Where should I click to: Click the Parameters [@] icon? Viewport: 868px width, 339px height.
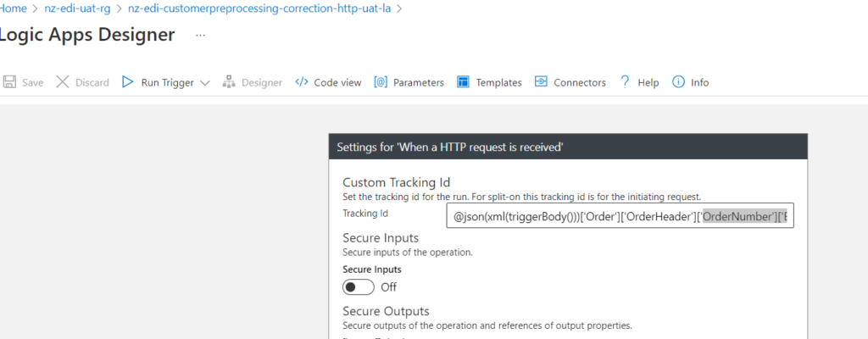pos(381,82)
